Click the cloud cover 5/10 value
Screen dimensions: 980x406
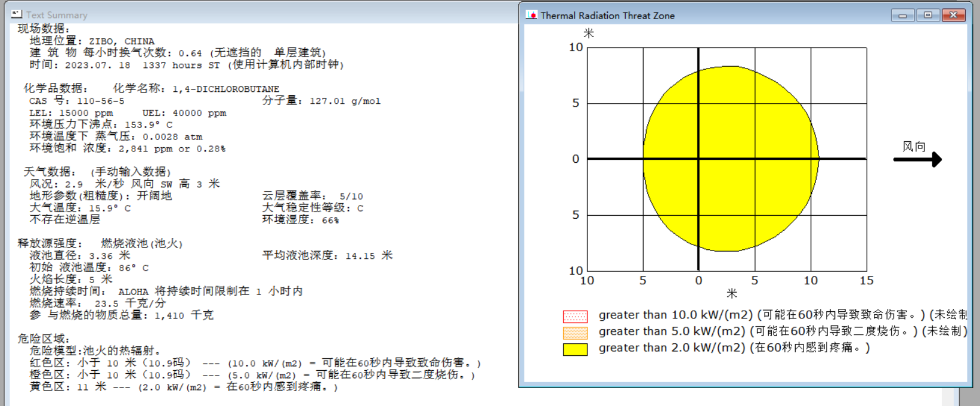(313, 196)
